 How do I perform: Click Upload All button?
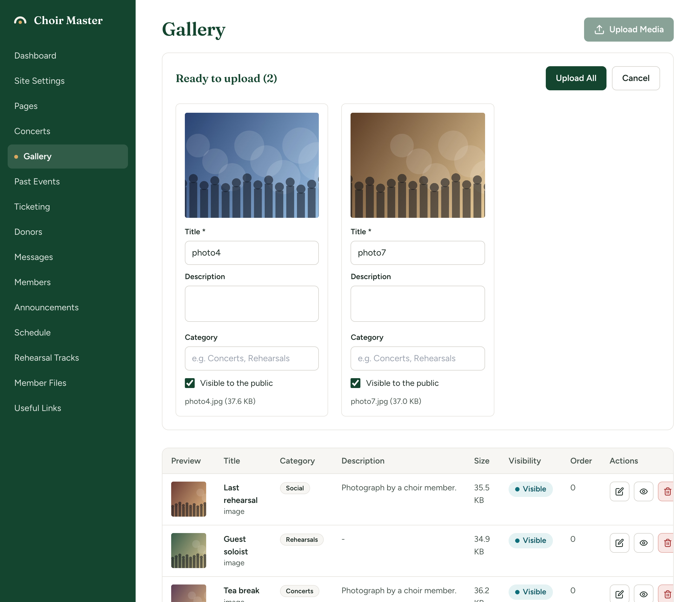[x=576, y=78]
